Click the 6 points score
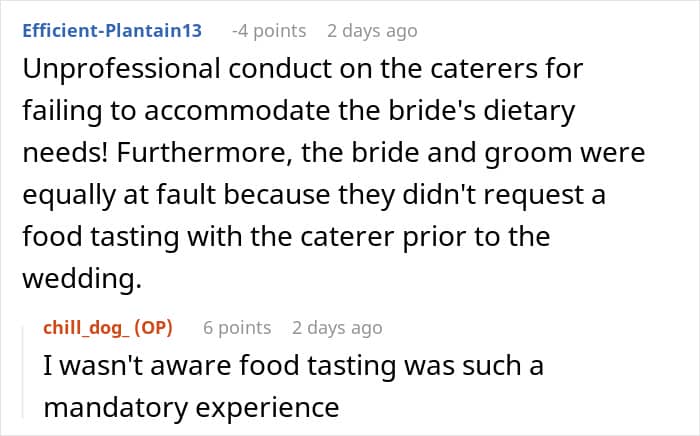This screenshot has width=700, height=436. [x=236, y=328]
